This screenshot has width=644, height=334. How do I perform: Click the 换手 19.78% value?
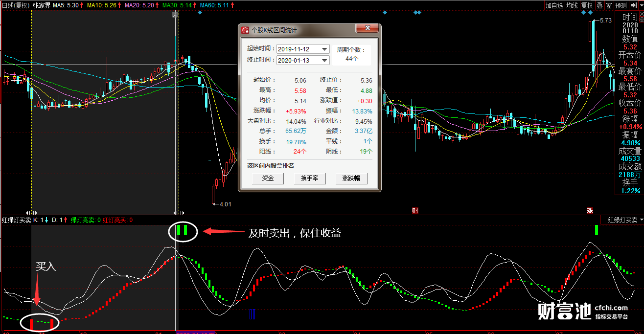(297, 142)
